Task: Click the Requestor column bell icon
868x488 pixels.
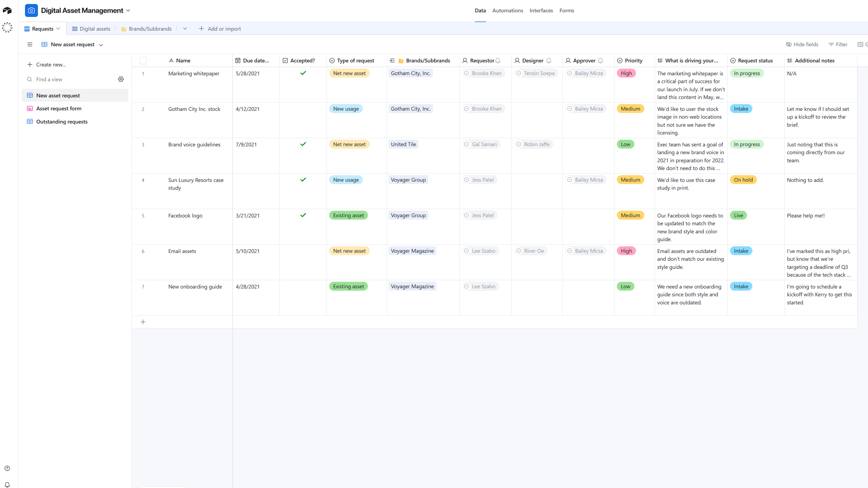Action: [498, 61]
